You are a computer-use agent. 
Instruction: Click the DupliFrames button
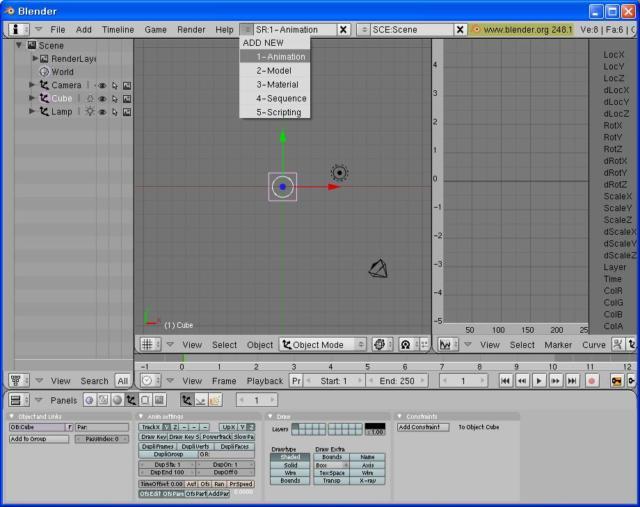click(158, 447)
